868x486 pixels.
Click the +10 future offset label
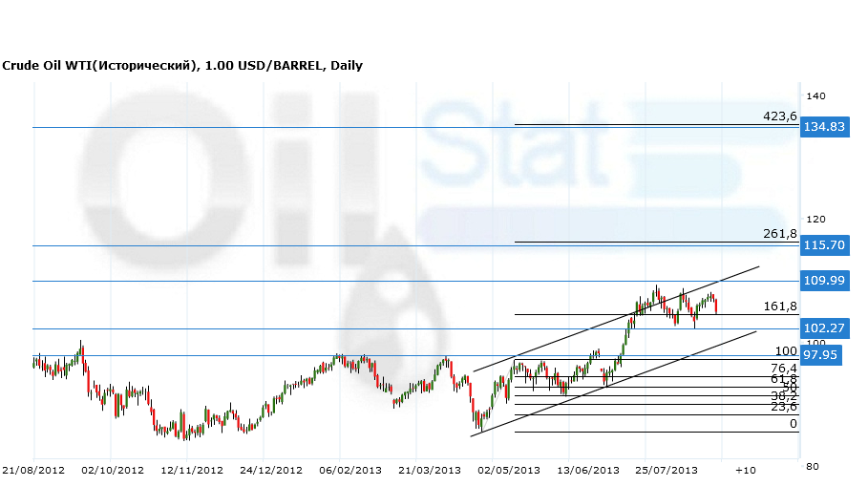[745, 471]
